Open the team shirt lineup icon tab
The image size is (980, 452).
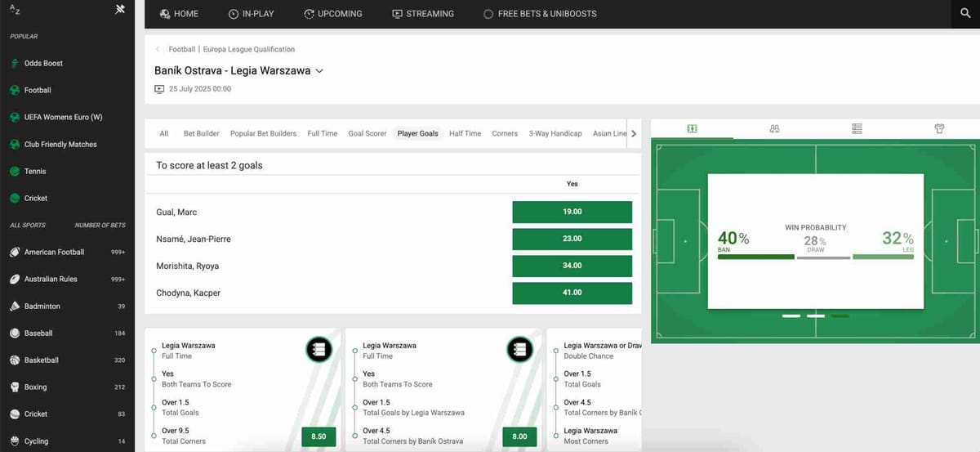(939, 128)
